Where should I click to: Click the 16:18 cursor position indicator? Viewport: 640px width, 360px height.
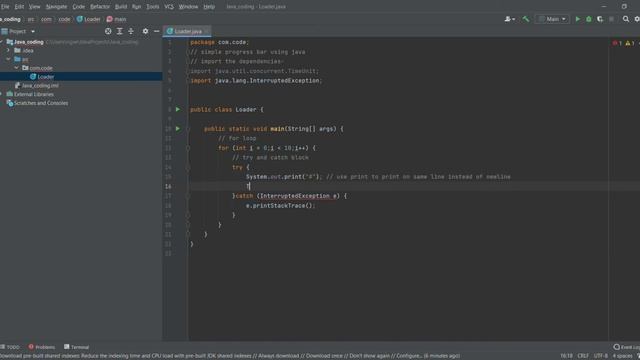point(566,356)
